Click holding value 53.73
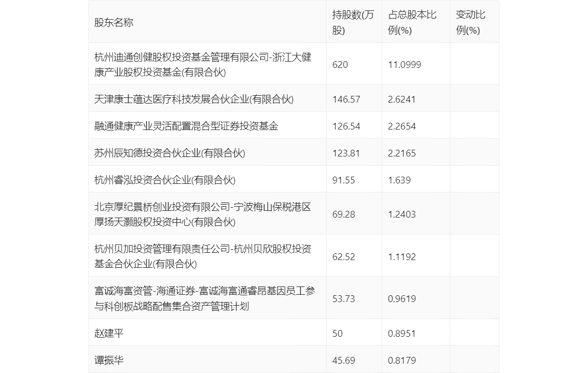588x373 pixels. pyautogui.click(x=343, y=299)
